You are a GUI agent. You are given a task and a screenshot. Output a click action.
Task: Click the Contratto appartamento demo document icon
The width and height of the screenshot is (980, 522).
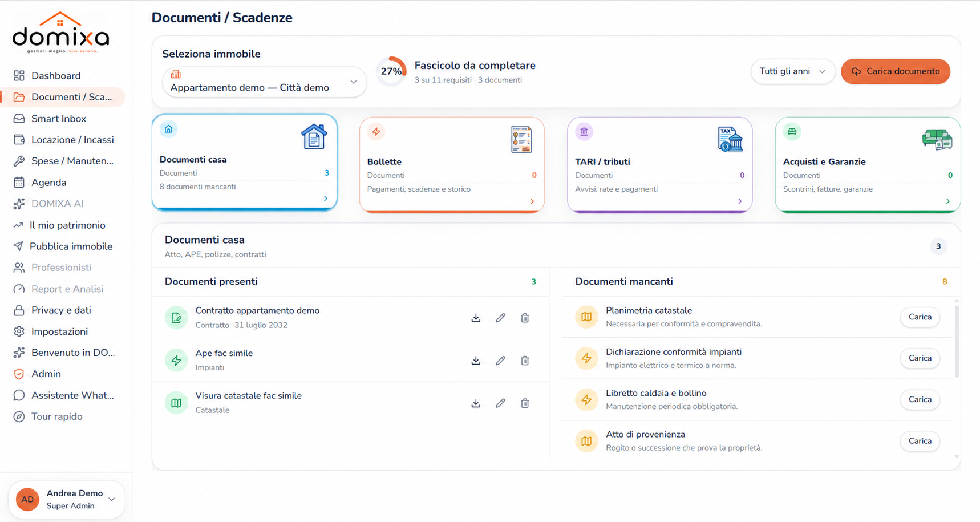[x=176, y=318]
